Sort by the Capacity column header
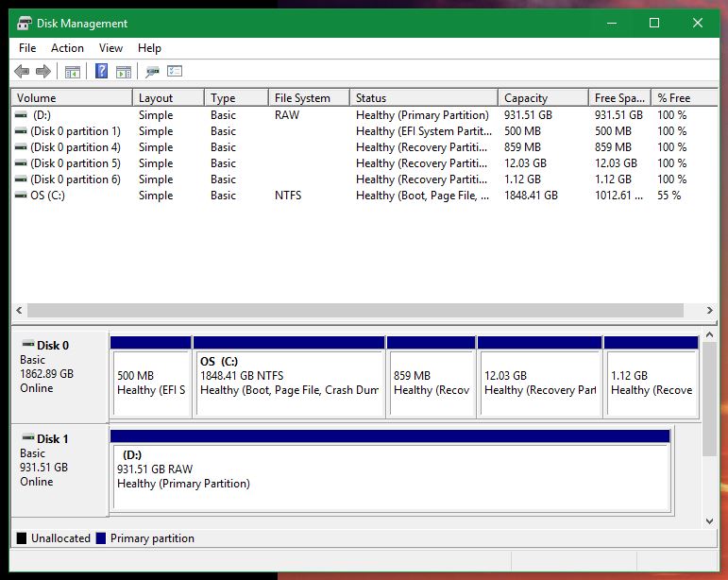Screen dimensions: 728x580 click(542, 98)
